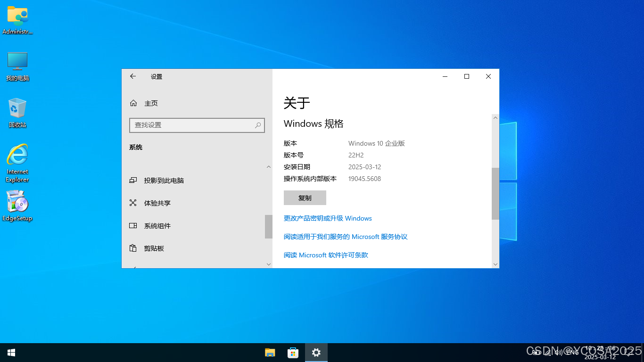Open the Administrator folder on the desktop
The height and width of the screenshot is (362, 644).
[x=17, y=20]
